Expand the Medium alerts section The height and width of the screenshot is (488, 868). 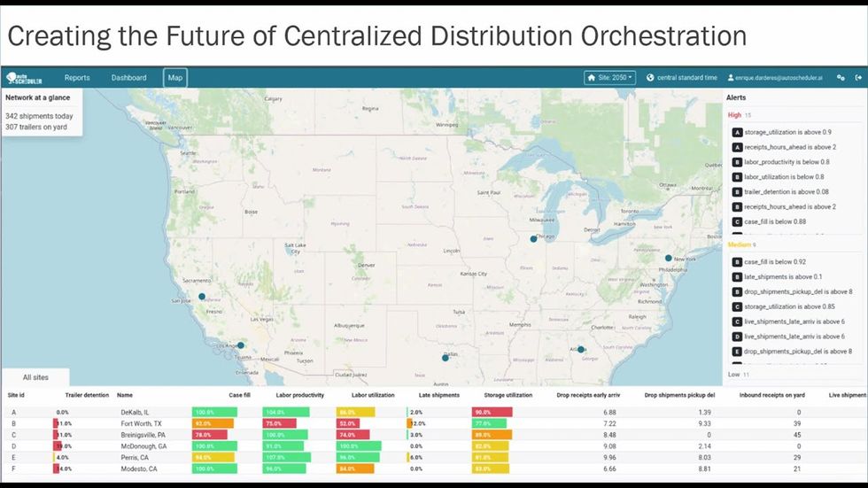click(x=739, y=244)
